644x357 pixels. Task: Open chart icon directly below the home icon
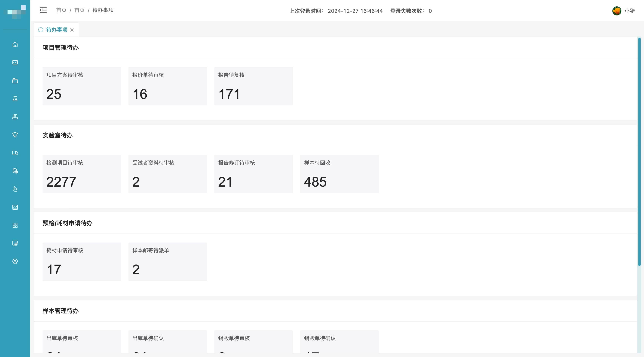15,63
